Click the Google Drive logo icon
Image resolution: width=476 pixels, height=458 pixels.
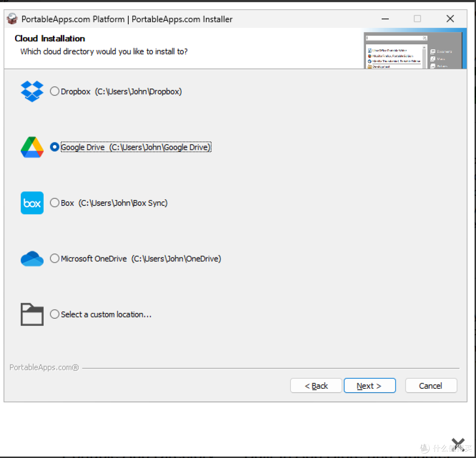[32, 147]
